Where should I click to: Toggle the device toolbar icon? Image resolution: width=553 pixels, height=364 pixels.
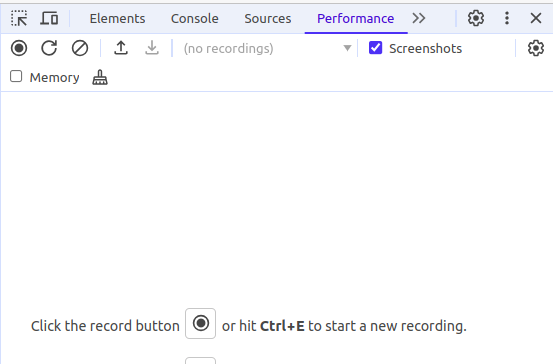pyautogui.click(x=49, y=18)
